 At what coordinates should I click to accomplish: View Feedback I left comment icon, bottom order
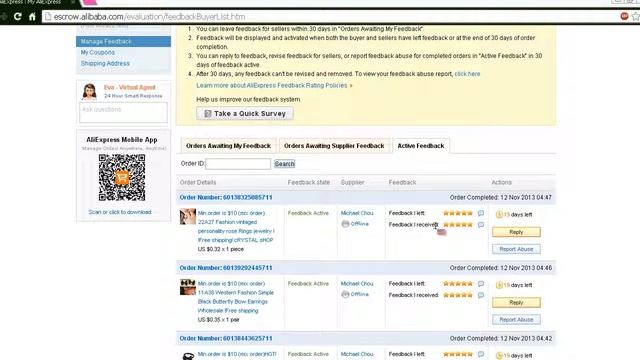tap(481, 354)
